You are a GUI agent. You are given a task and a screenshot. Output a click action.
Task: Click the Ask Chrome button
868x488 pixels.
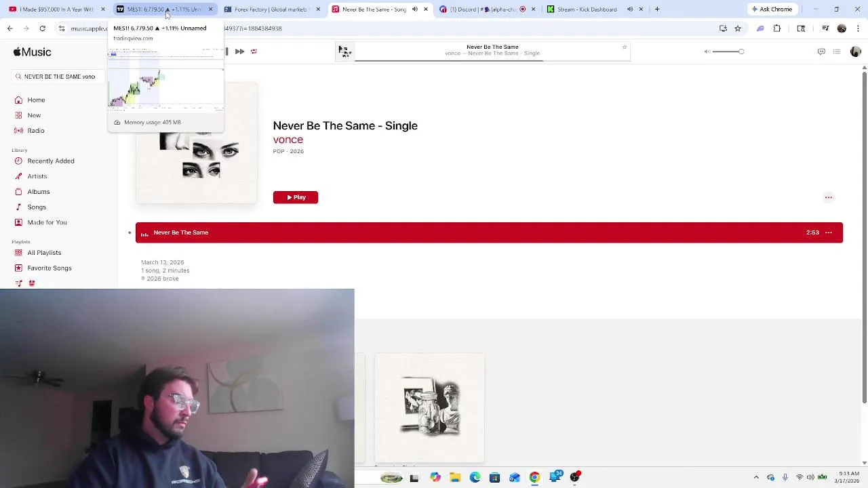(x=772, y=9)
